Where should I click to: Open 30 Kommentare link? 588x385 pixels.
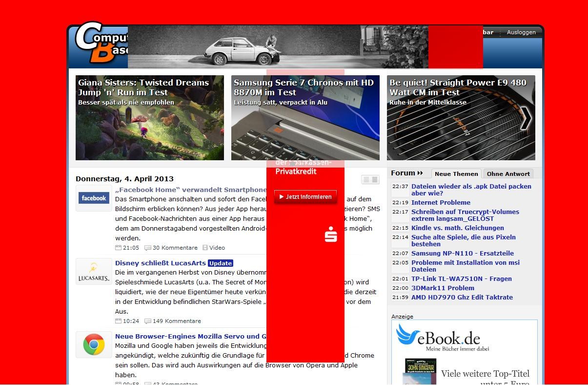pyautogui.click(x=175, y=248)
